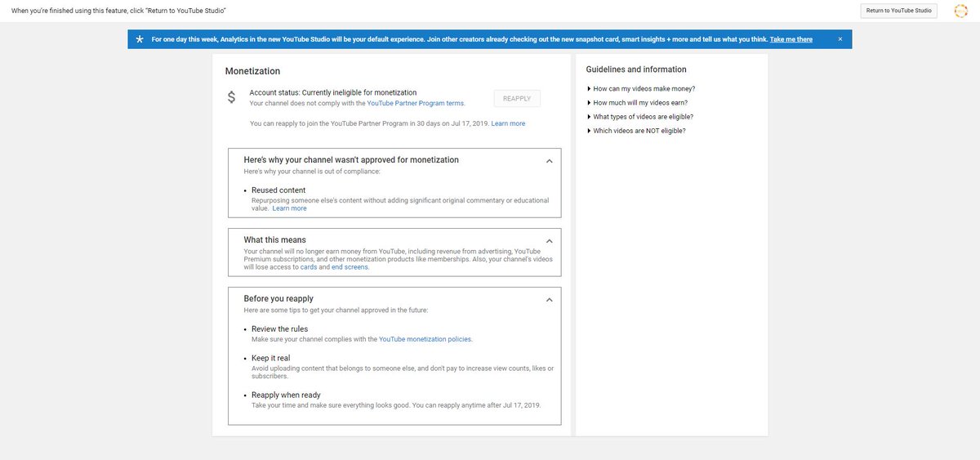Image resolution: width=980 pixels, height=460 pixels.
Task: Collapse the wasn't approved for monetization section
Action: pyautogui.click(x=549, y=161)
